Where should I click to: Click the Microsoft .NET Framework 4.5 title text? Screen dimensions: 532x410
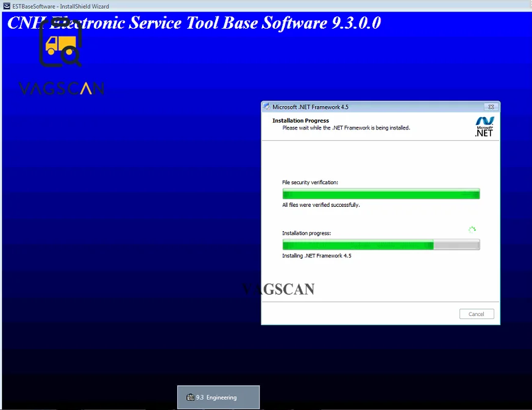310,107
